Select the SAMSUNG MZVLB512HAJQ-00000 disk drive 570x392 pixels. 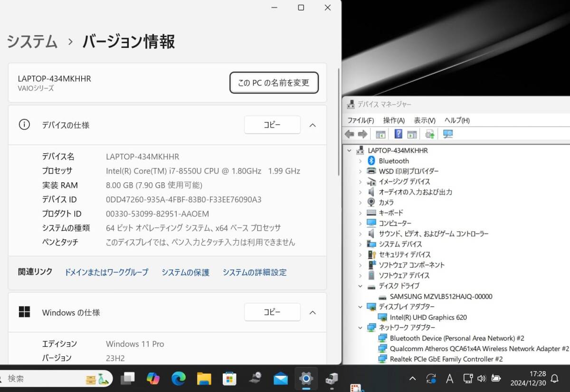[x=441, y=297]
